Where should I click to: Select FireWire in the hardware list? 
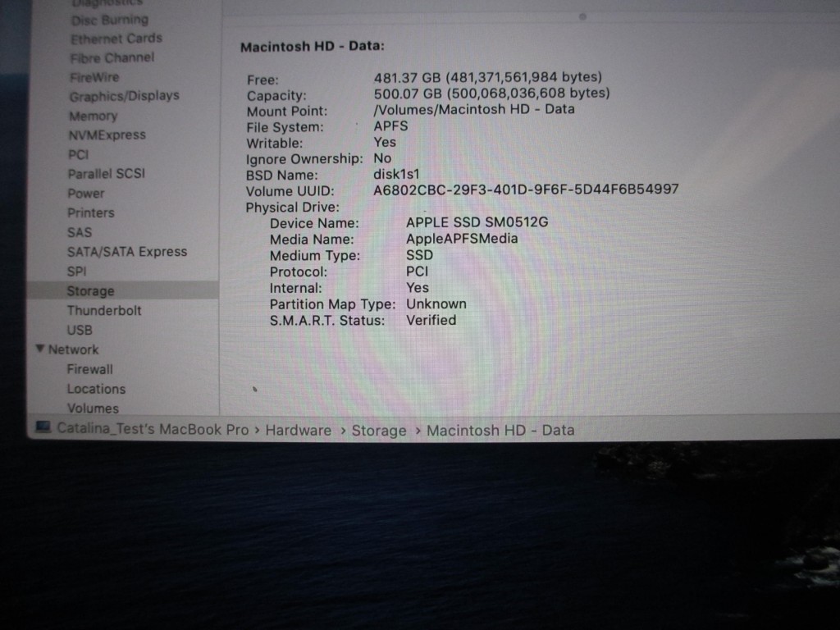pos(94,78)
